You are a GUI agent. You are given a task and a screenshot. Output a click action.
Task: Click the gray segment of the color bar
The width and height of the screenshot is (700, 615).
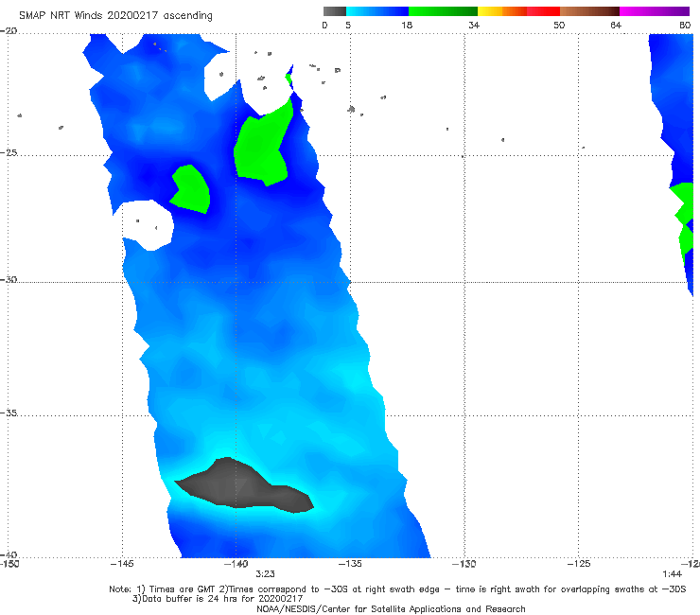(335, 11)
